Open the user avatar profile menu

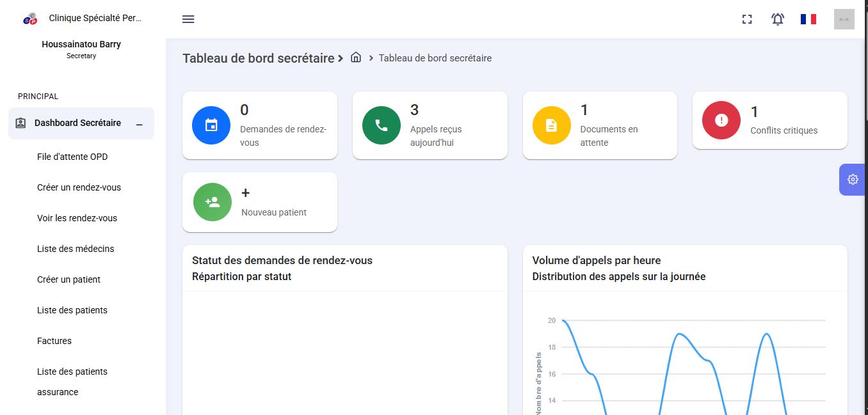844,19
